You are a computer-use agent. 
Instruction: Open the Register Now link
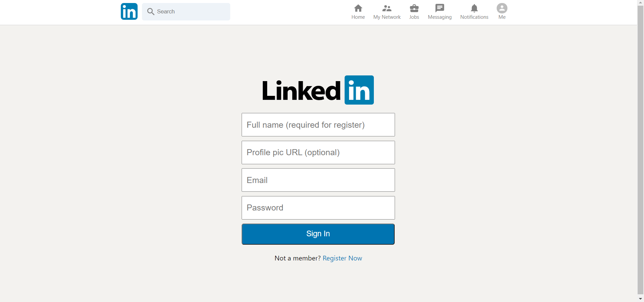tap(342, 258)
